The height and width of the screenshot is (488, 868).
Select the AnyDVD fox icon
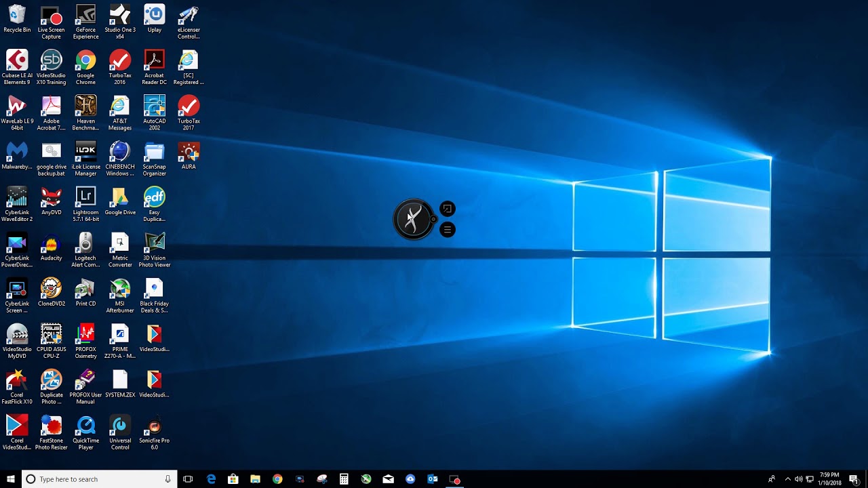(52, 201)
